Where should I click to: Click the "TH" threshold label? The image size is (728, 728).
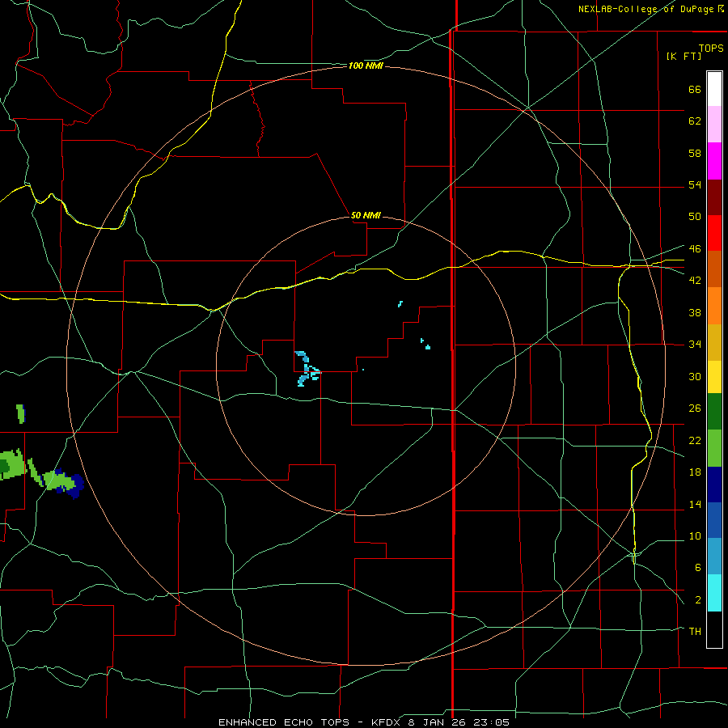695,631
